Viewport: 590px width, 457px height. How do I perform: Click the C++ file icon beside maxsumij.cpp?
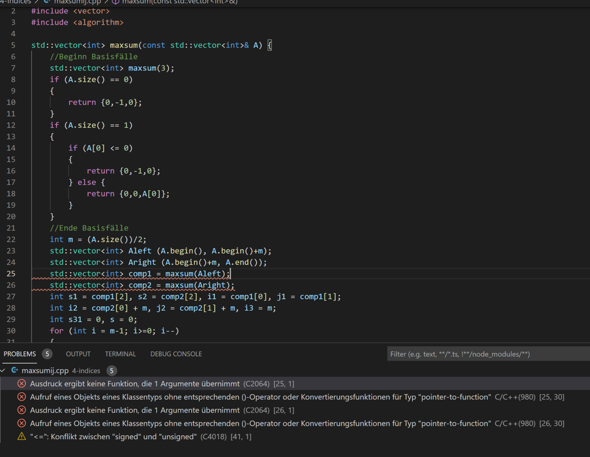click(x=15, y=370)
